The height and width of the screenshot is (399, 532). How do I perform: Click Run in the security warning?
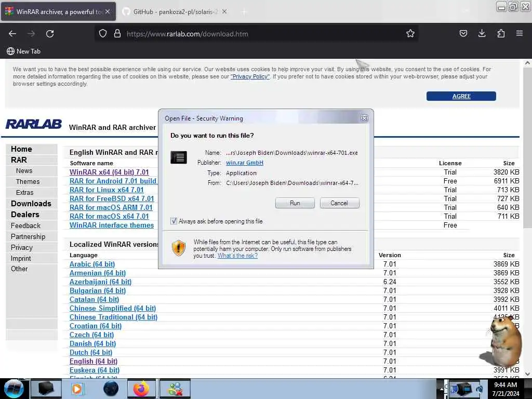coord(295,203)
